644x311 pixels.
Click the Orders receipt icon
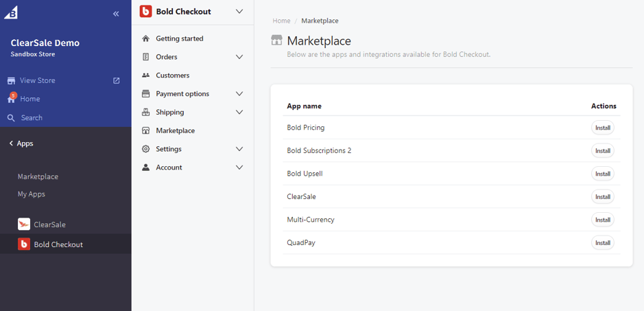[x=145, y=57]
